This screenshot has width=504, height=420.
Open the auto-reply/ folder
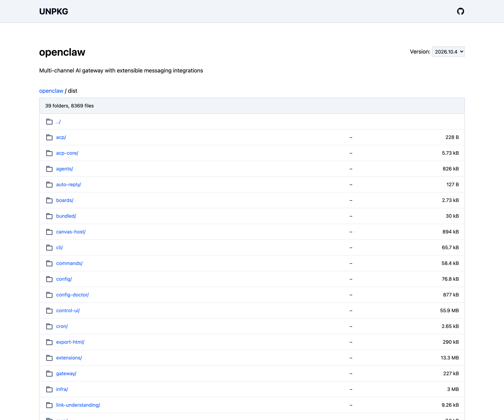(x=68, y=185)
